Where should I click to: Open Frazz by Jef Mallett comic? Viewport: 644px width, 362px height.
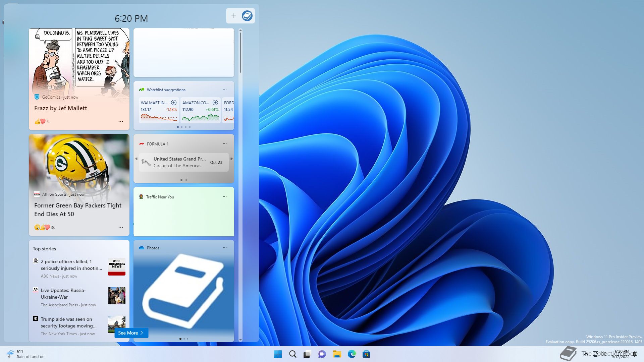(60, 108)
